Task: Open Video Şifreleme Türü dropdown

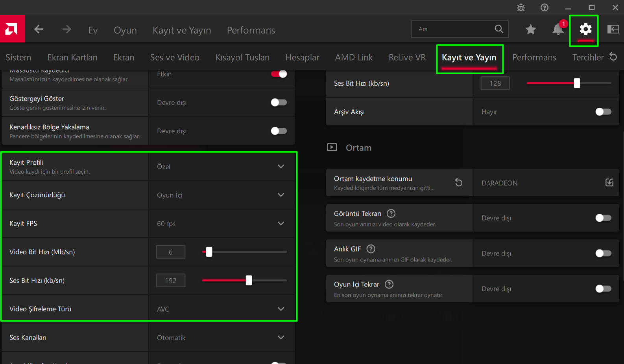Action: tap(222, 309)
